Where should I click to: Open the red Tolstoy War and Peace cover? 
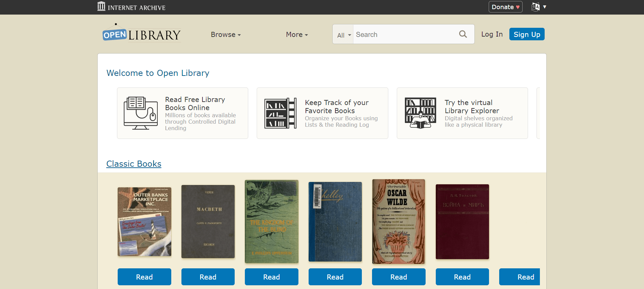click(x=462, y=222)
